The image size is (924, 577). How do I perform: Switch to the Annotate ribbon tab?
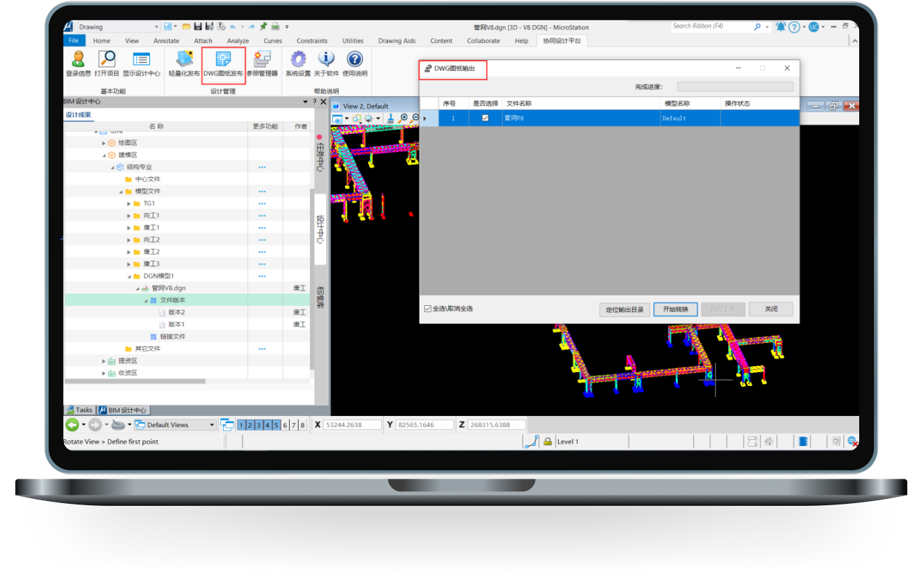(x=167, y=41)
